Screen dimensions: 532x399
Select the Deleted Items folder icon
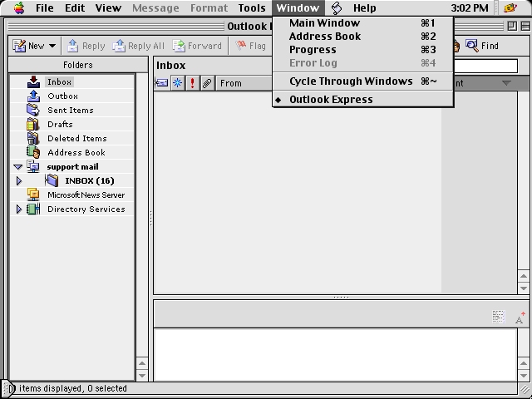(33, 139)
